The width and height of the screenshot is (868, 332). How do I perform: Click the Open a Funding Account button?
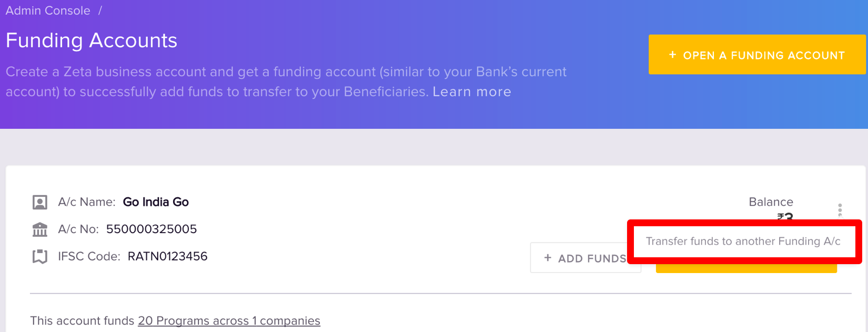tap(757, 55)
